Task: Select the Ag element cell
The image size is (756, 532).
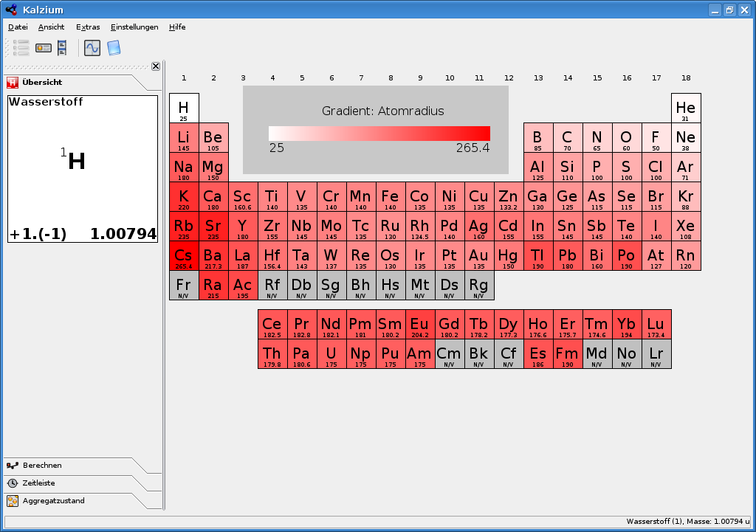Action: tap(479, 226)
